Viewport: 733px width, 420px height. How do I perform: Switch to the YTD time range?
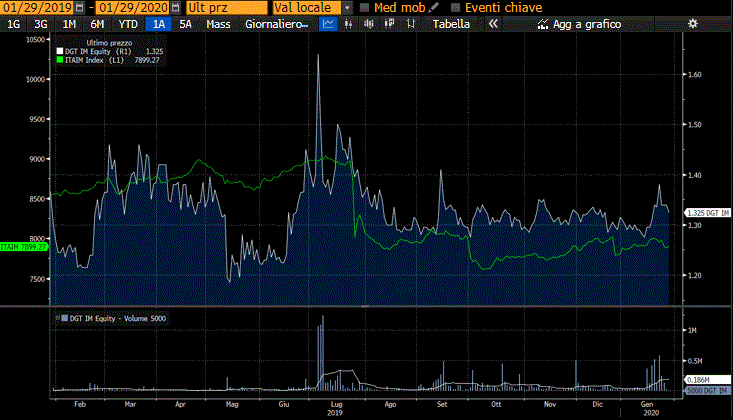[x=128, y=23]
